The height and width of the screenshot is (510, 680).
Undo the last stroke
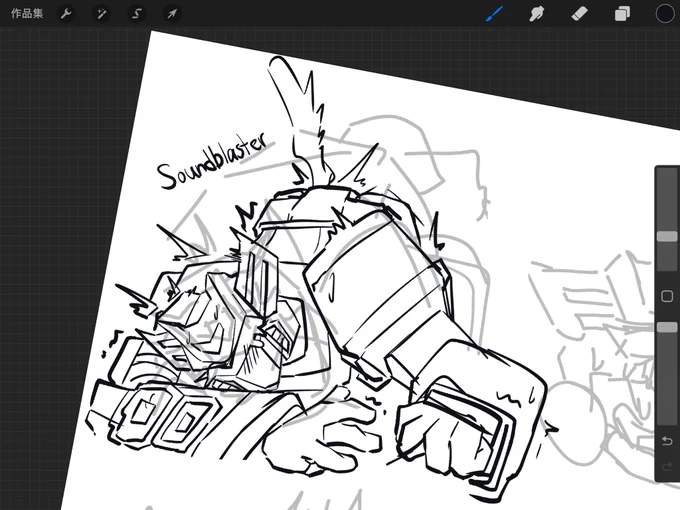coord(667,441)
